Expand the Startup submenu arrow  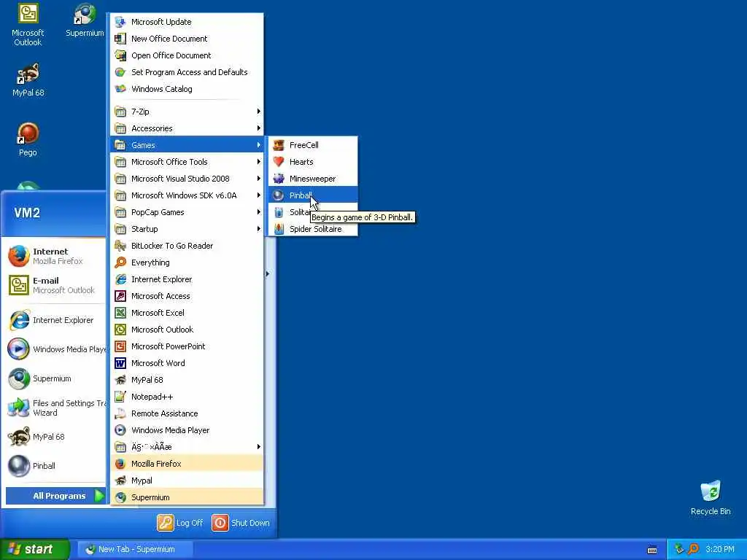coord(259,229)
